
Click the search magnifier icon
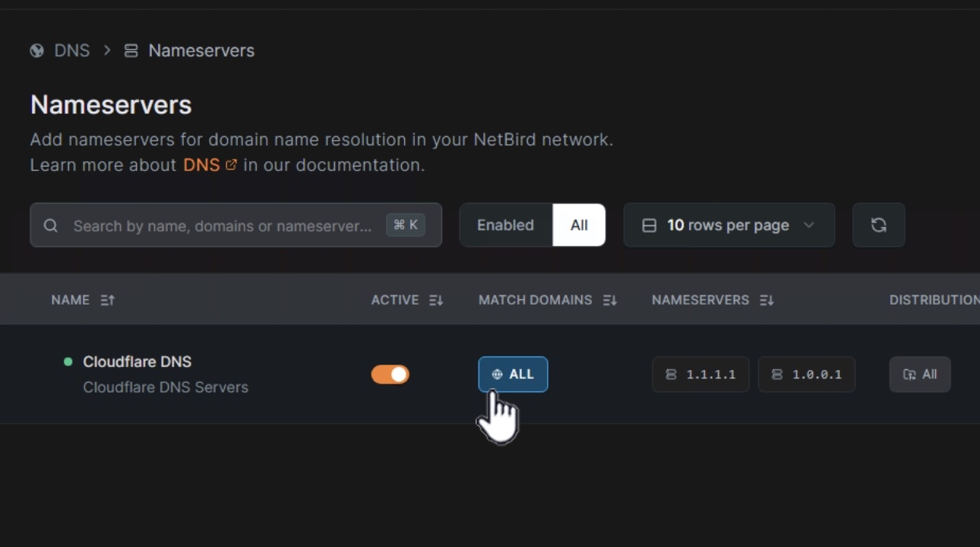tap(51, 226)
